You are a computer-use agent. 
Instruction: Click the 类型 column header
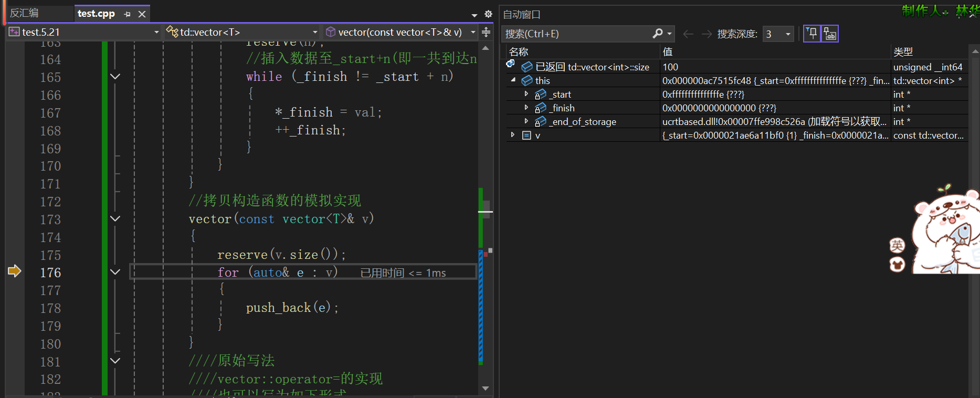coord(903,51)
